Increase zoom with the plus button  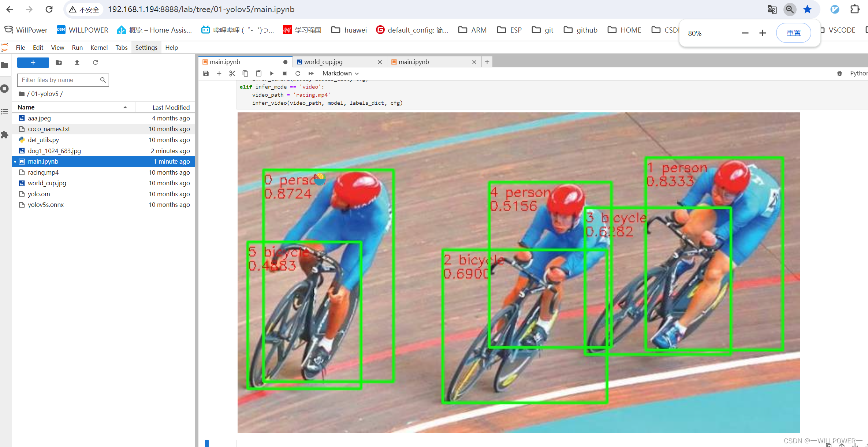point(763,33)
